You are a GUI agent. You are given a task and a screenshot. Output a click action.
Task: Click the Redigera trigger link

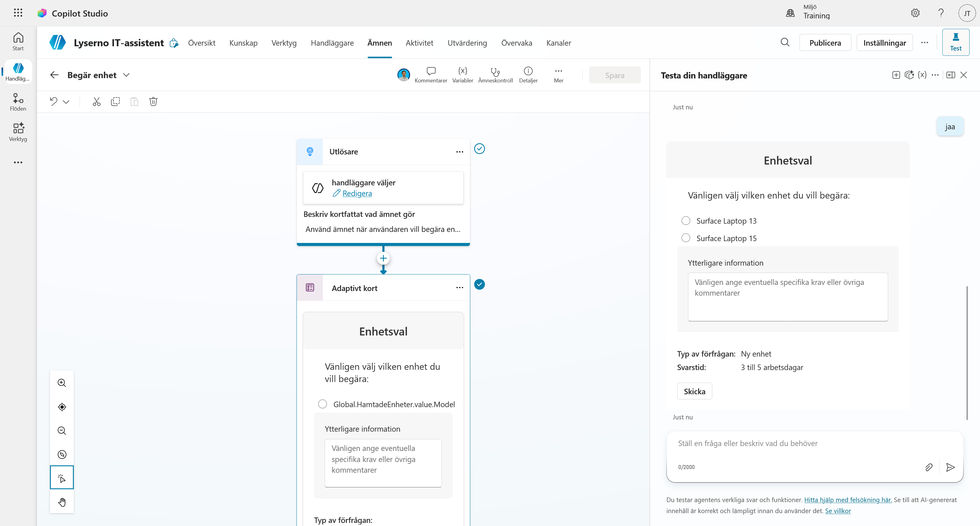357,193
